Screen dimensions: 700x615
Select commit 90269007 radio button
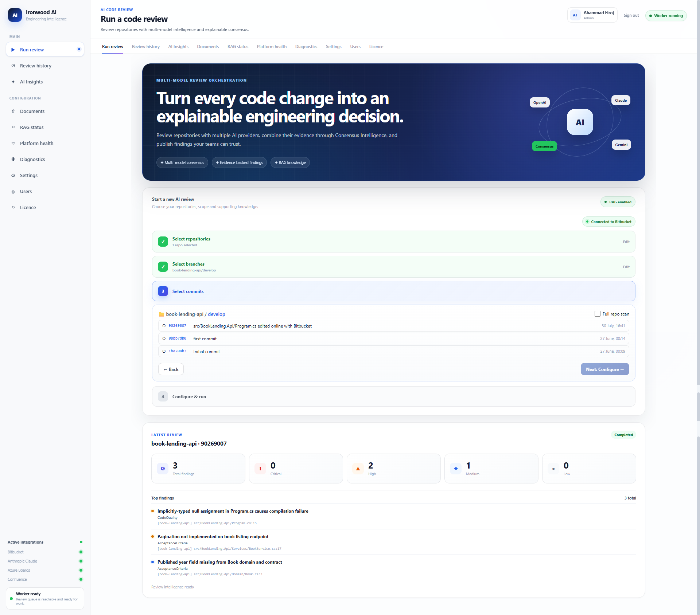(x=164, y=326)
